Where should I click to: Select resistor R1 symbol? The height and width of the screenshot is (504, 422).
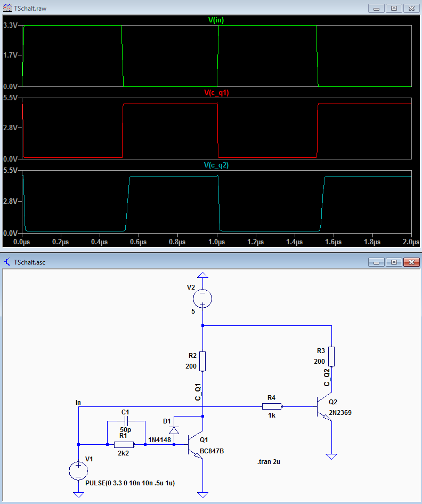point(124,445)
